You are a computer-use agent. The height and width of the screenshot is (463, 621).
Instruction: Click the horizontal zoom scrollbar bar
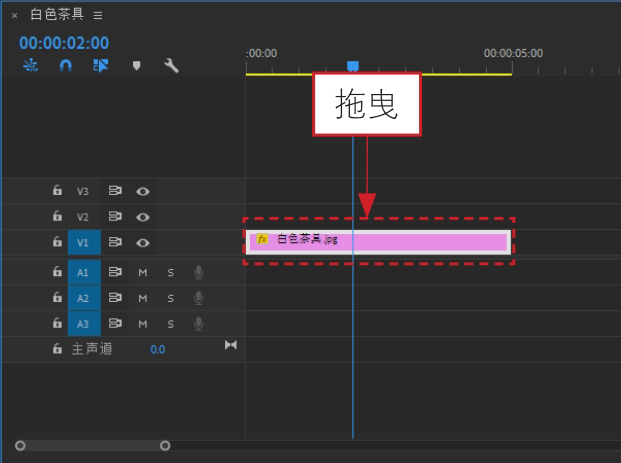[x=93, y=446]
